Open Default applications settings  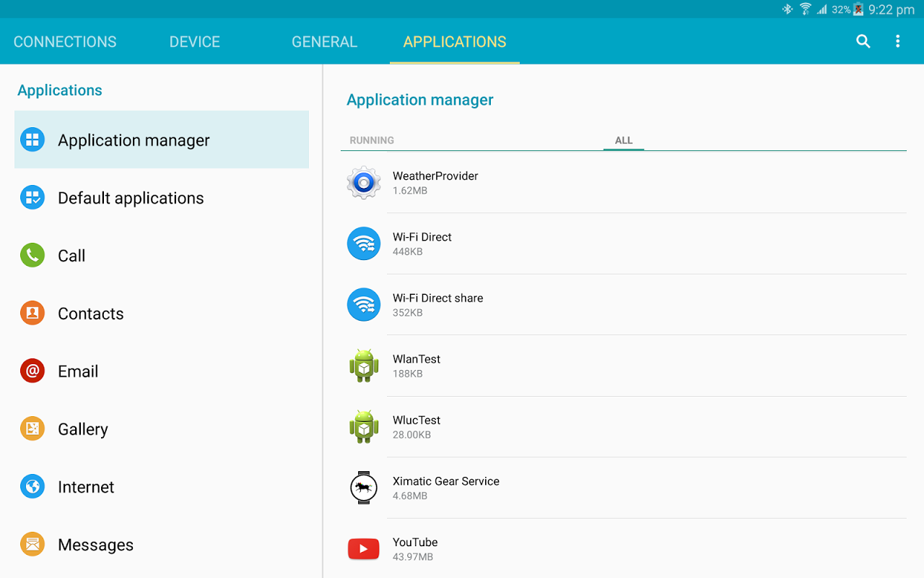point(131,198)
